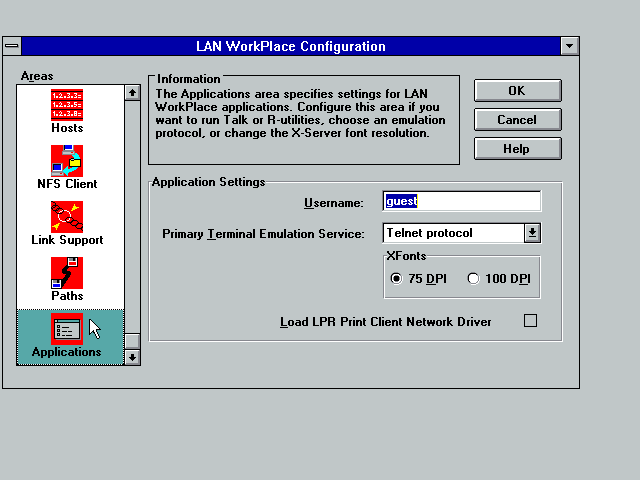
Task: Open the window control menu box
Action: coord(12,46)
